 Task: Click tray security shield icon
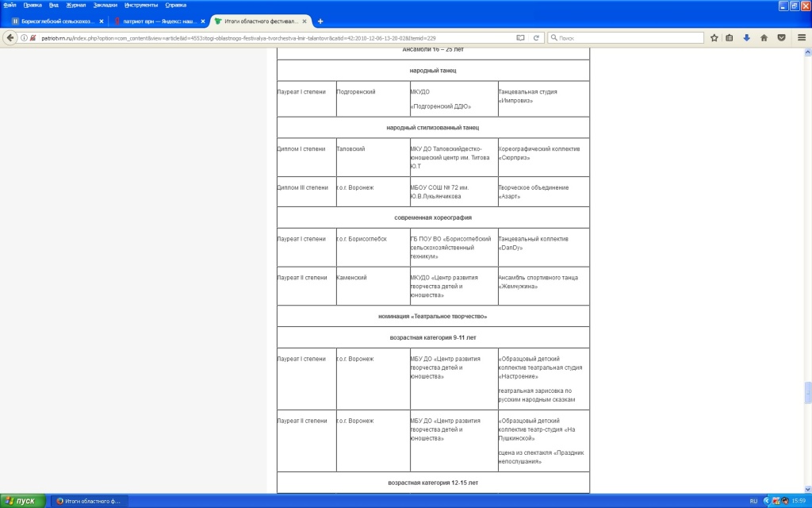click(x=776, y=502)
